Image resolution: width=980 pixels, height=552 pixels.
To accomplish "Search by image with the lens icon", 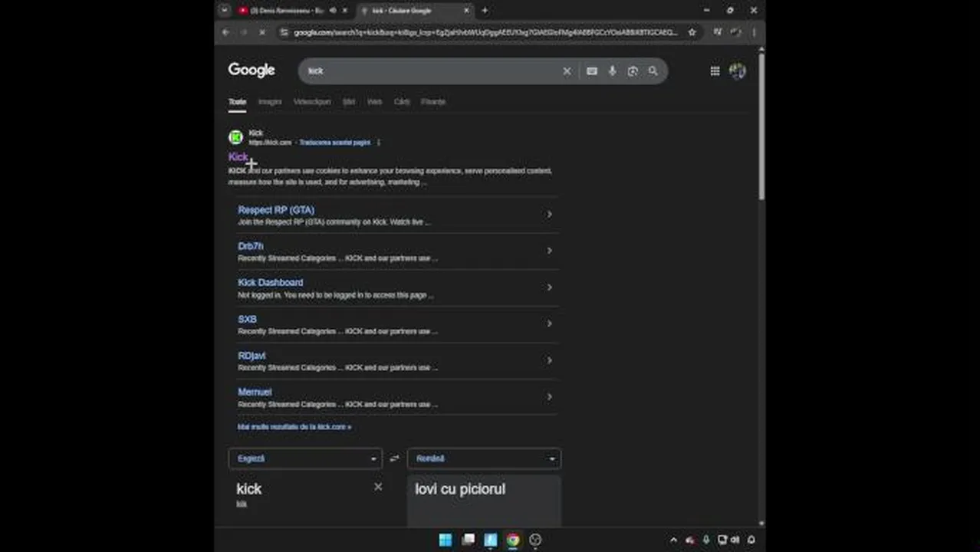I will click(x=633, y=71).
